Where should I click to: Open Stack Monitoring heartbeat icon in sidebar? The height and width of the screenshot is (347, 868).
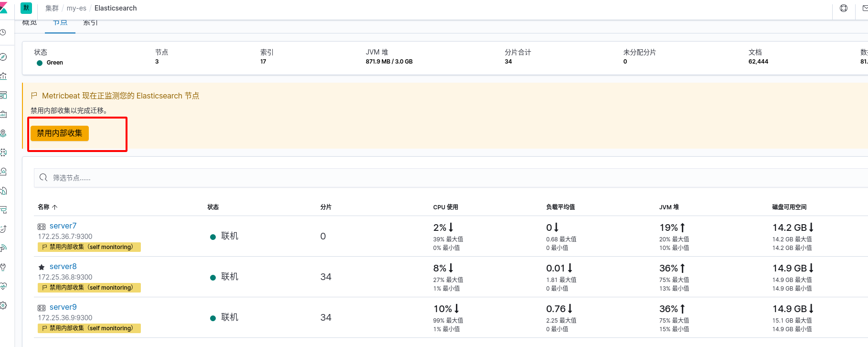(x=3, y=286)
